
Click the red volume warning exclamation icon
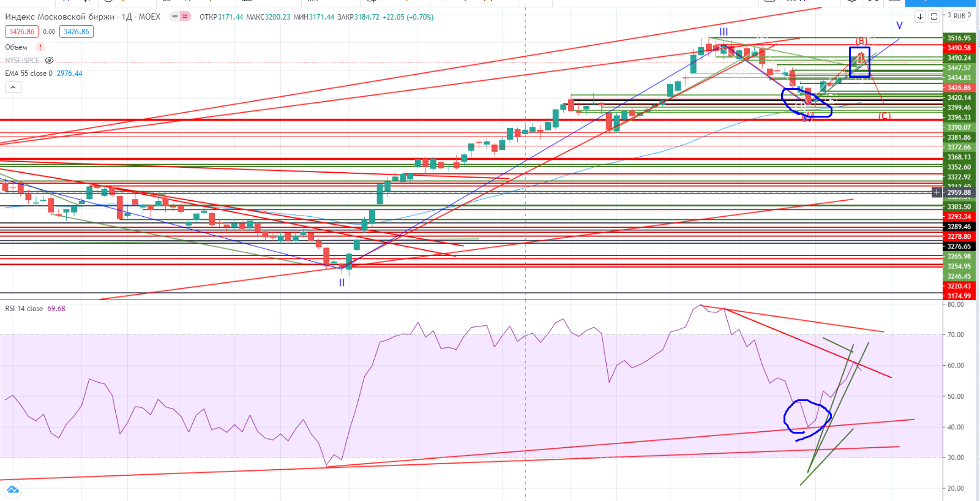pos(40,47)
